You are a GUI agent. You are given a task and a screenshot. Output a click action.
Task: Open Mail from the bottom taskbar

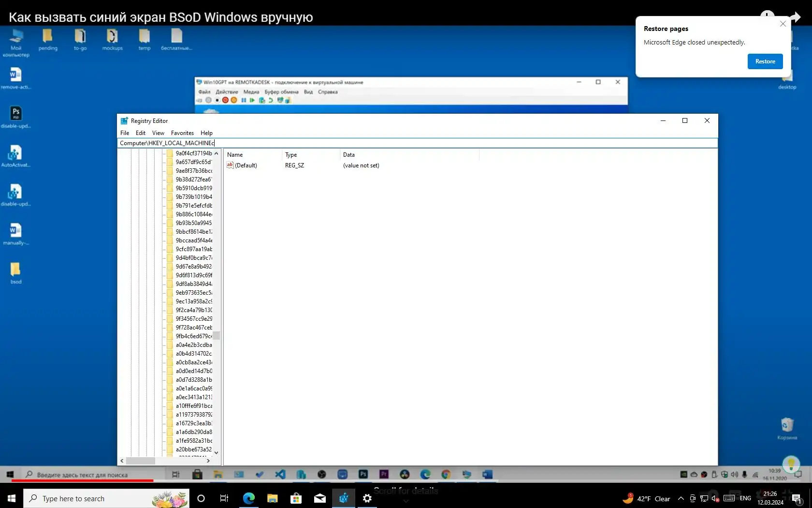pos(320,498)
